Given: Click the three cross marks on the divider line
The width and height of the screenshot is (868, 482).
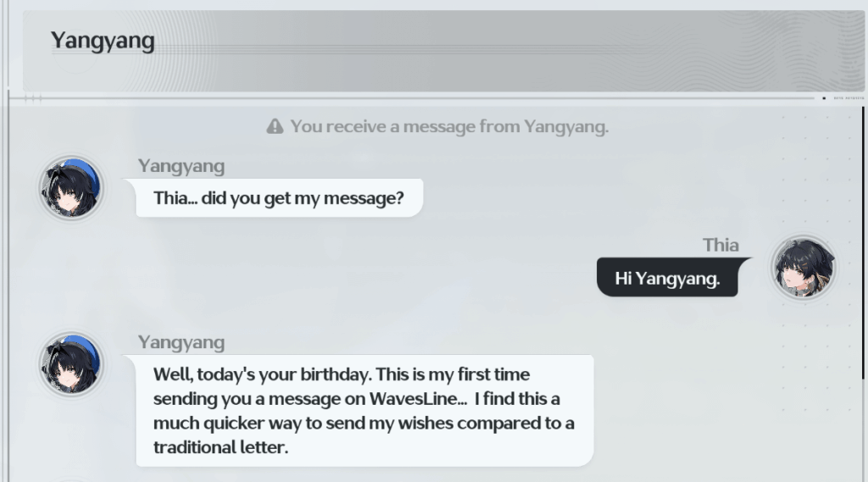Looking at the screenshot, I should 34,98.
